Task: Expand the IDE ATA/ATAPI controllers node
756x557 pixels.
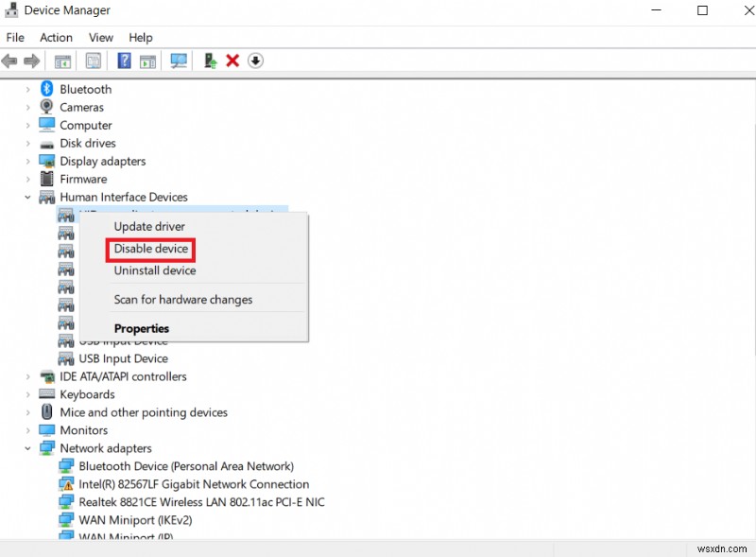Action: (27, 376)
